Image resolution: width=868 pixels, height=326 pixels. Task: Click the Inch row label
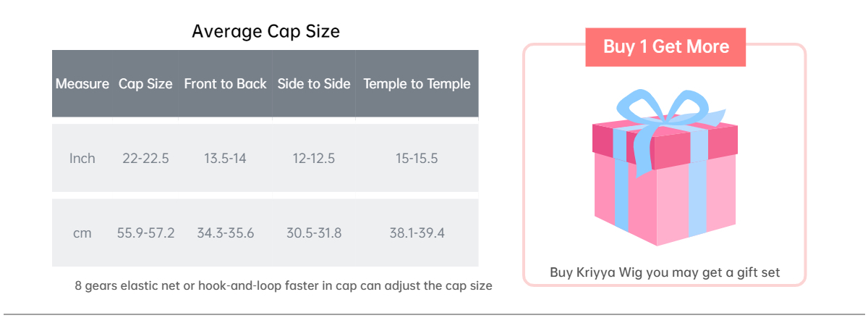click(82, 158)
